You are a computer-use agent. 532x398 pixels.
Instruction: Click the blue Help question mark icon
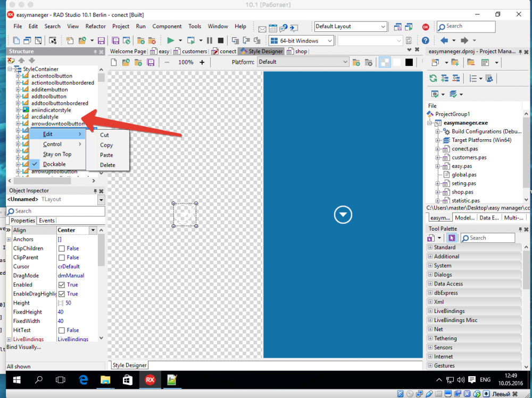pos(426,41)
